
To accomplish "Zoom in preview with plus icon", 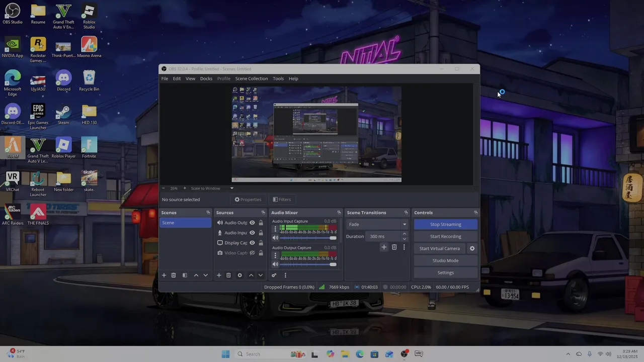I will pos(185,189).
